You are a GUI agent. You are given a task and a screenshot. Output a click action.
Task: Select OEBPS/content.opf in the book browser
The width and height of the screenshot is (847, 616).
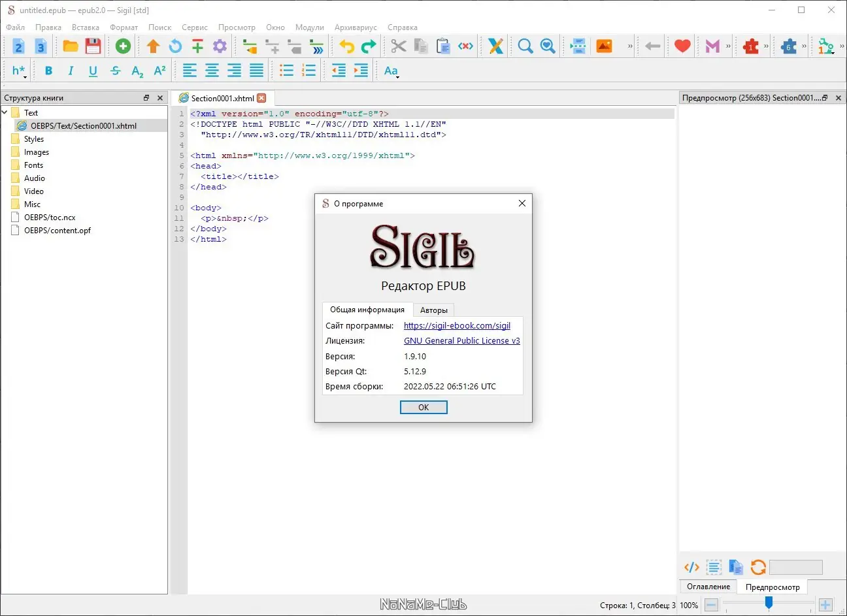coord(58,231)
